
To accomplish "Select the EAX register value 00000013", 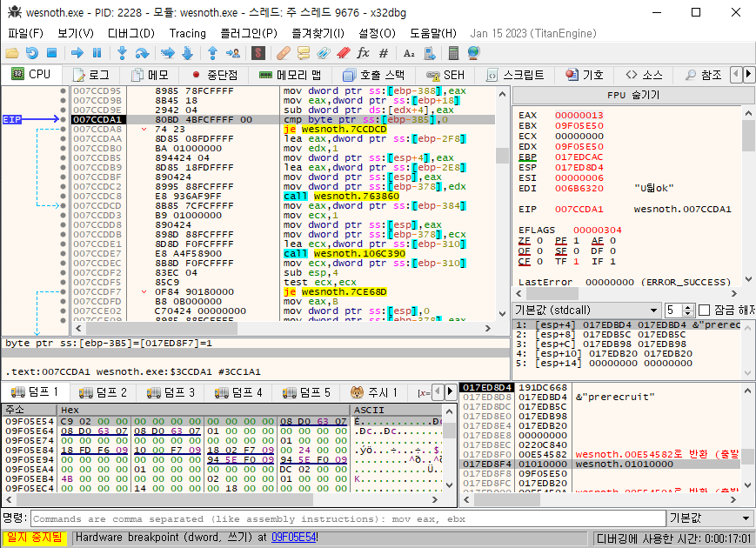I will [579, 115].
